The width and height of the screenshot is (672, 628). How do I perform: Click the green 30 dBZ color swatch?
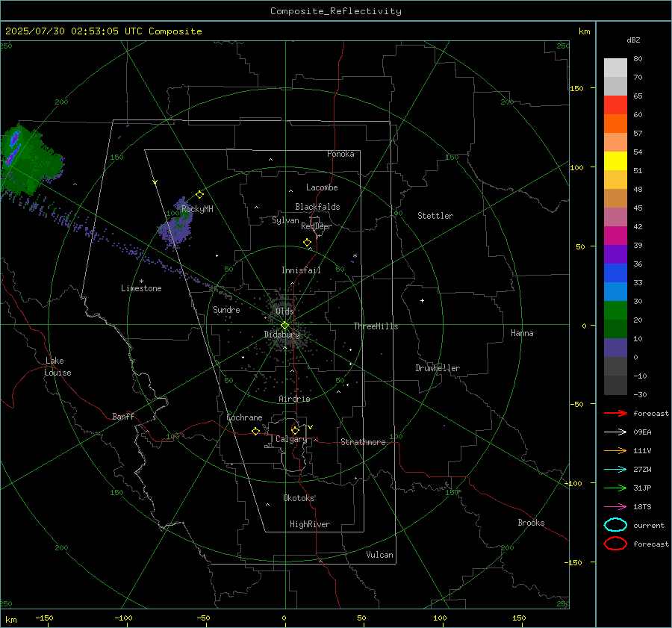click(615, 310)
